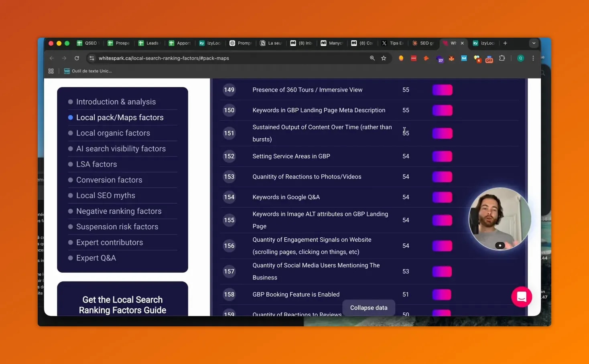Expand the tab search dropdown arrow
The image size is (589, 364).
[x=533, y=43]
